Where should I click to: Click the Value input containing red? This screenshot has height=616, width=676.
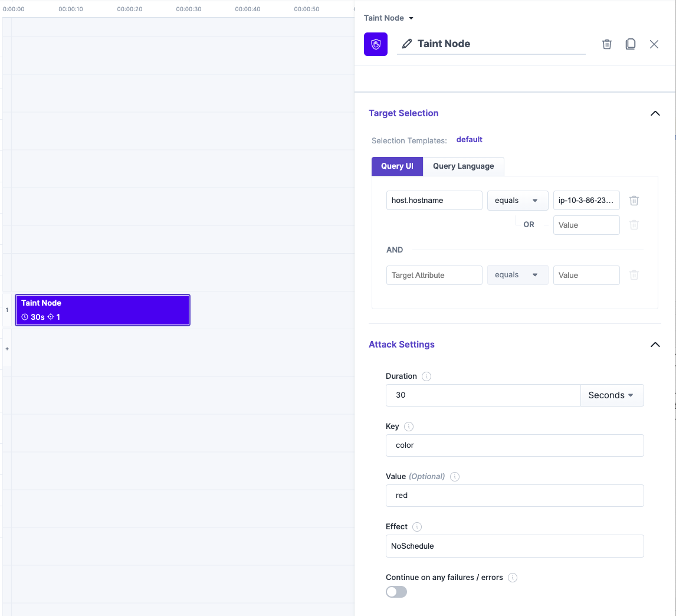coord(515,496)
